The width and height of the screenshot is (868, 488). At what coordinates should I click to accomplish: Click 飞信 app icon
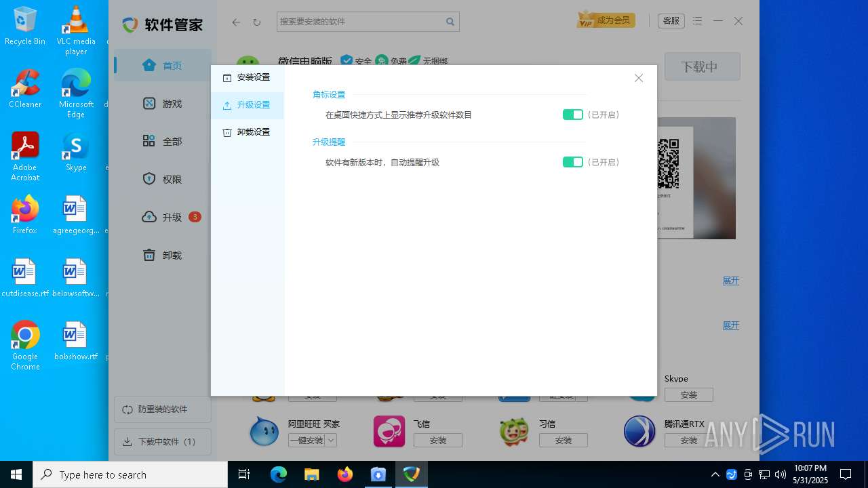click(x=389, y=431)
